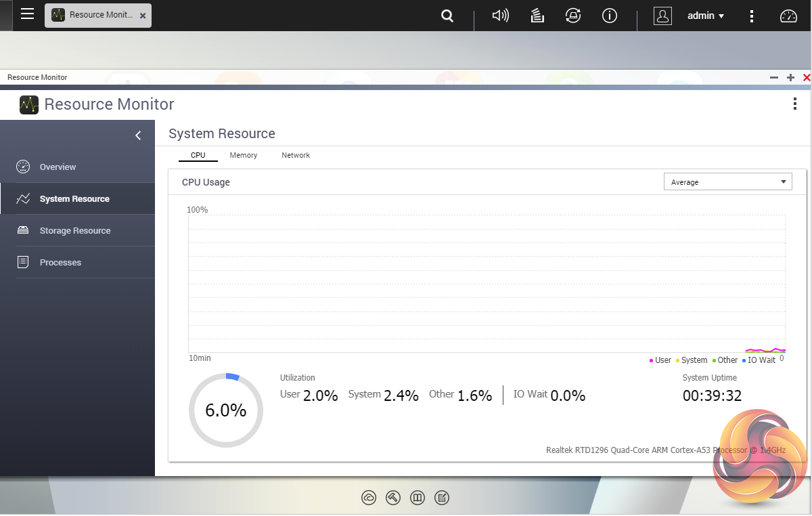812x516 pixels.
Task: Minimize the Resource Monitor window
Action: (774, 78)
